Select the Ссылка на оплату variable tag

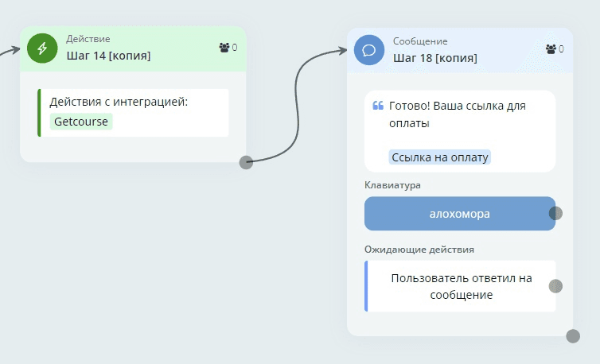coord(439,157)
